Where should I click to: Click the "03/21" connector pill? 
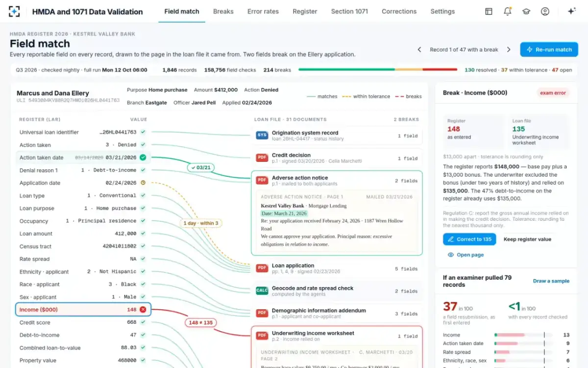pos(201,168)
